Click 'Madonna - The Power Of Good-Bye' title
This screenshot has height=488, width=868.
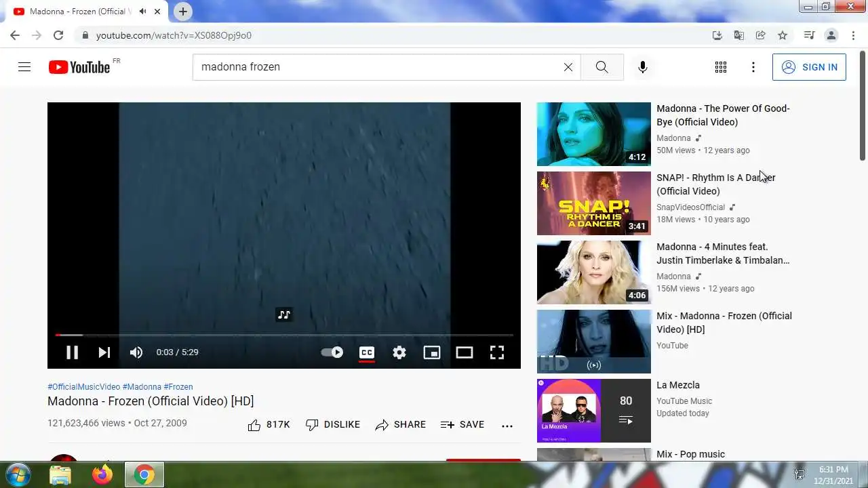click(723, 115)
